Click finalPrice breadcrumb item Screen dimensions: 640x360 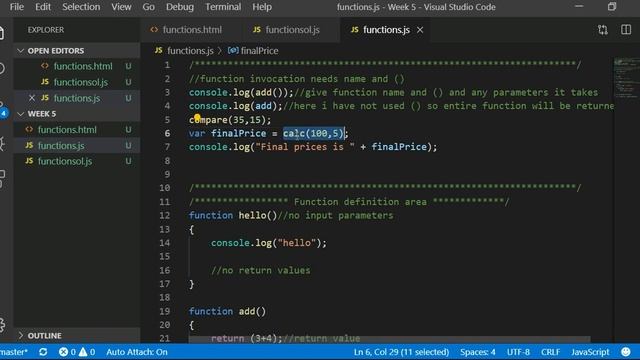point(259,51)
